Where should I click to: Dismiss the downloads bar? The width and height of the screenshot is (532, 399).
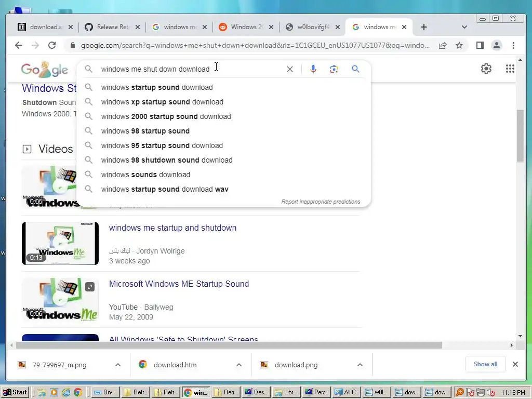(x=515, y=364)
